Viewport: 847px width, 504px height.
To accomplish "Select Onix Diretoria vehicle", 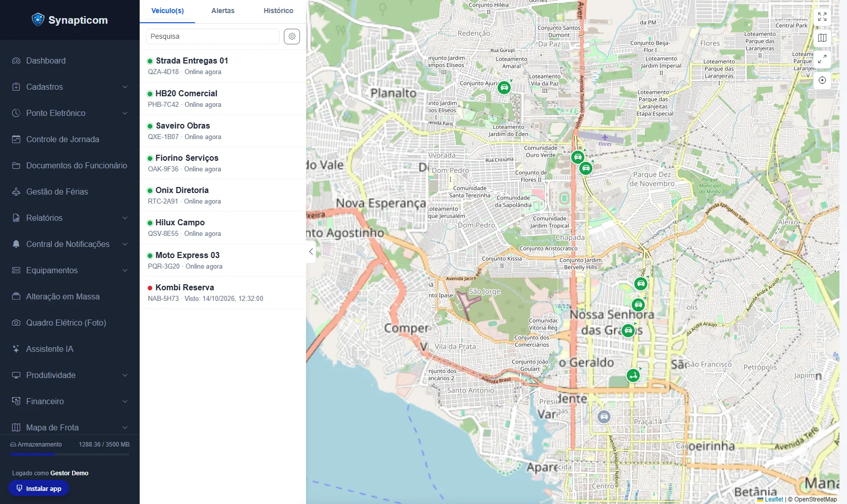I will pos(223,196).
